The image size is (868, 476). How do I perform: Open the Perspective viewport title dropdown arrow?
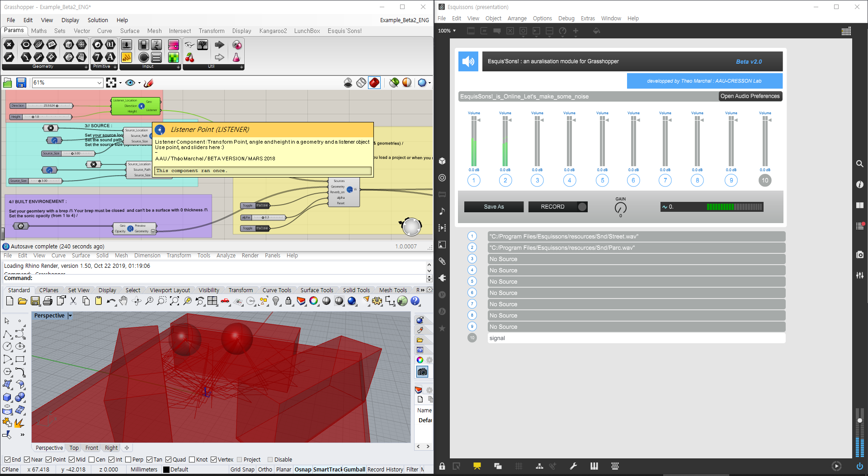point(70,316)
